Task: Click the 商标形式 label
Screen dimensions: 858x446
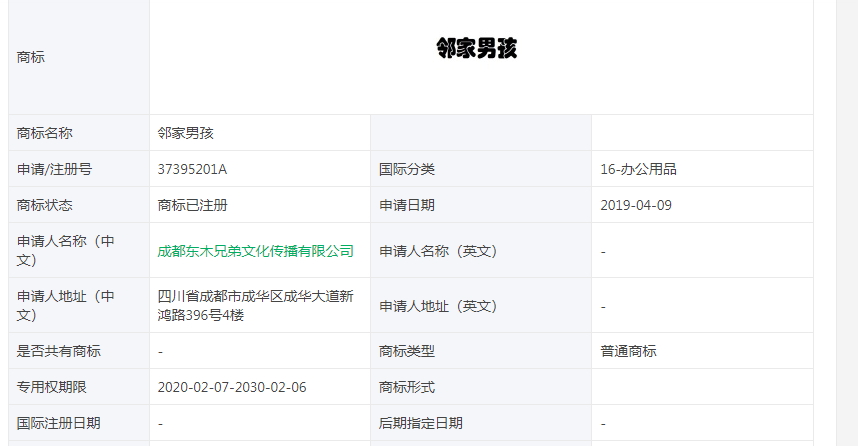Action: [407, 387]
